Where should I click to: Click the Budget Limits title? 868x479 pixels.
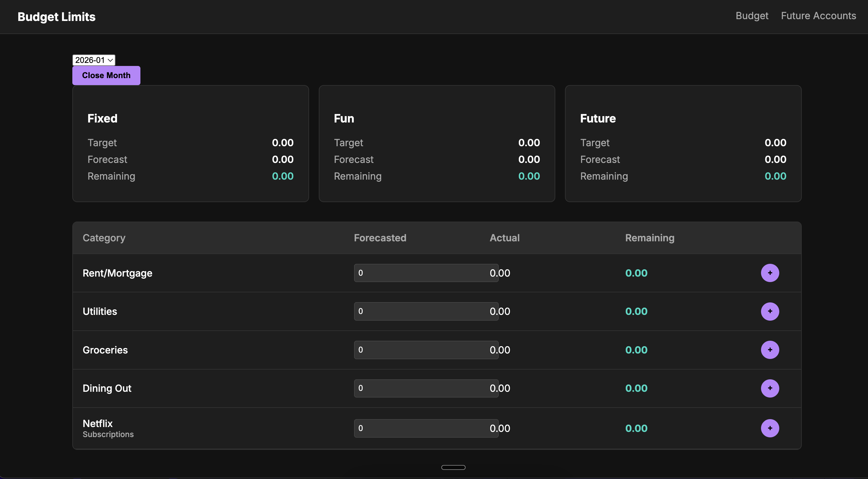tap(56, 16)
